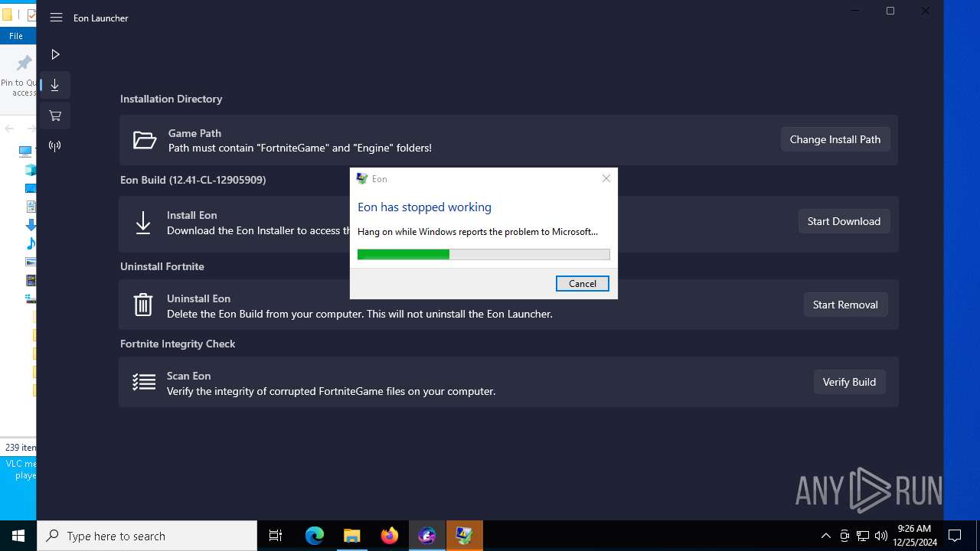This screenshot has width=980, height=551.
Task: Show hidden system tray icons
Action: coord(825,536)
